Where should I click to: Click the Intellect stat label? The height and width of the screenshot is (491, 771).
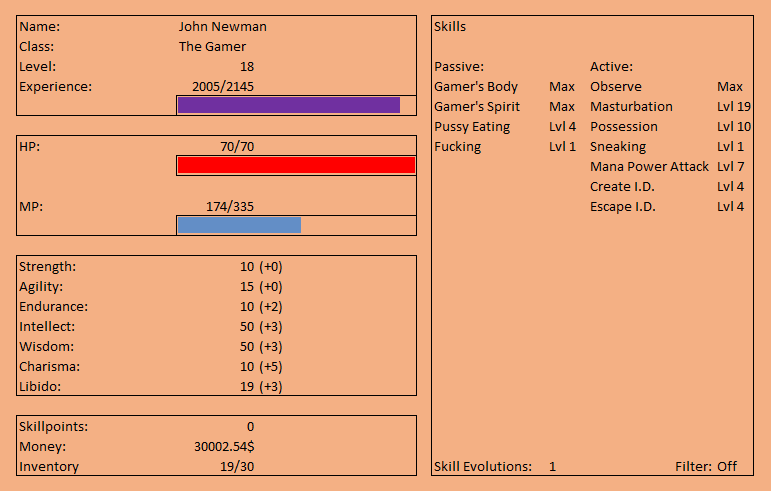(x=47, y=326)
